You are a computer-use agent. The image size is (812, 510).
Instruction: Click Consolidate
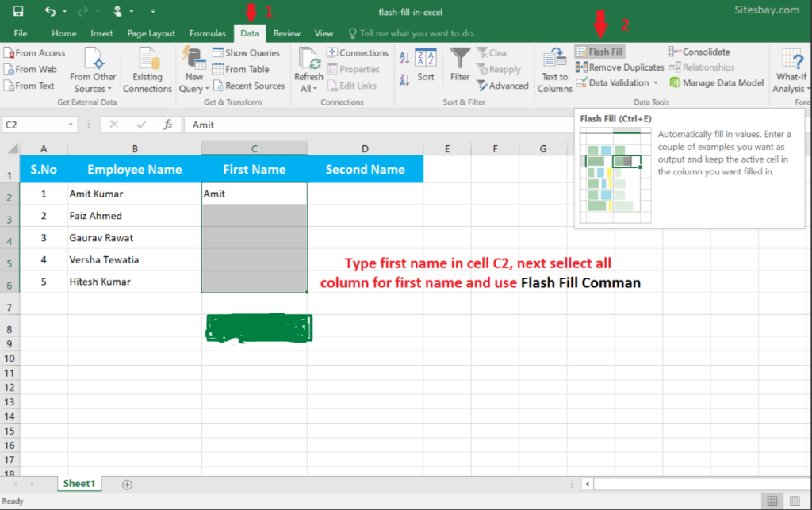tap(699, 52)
